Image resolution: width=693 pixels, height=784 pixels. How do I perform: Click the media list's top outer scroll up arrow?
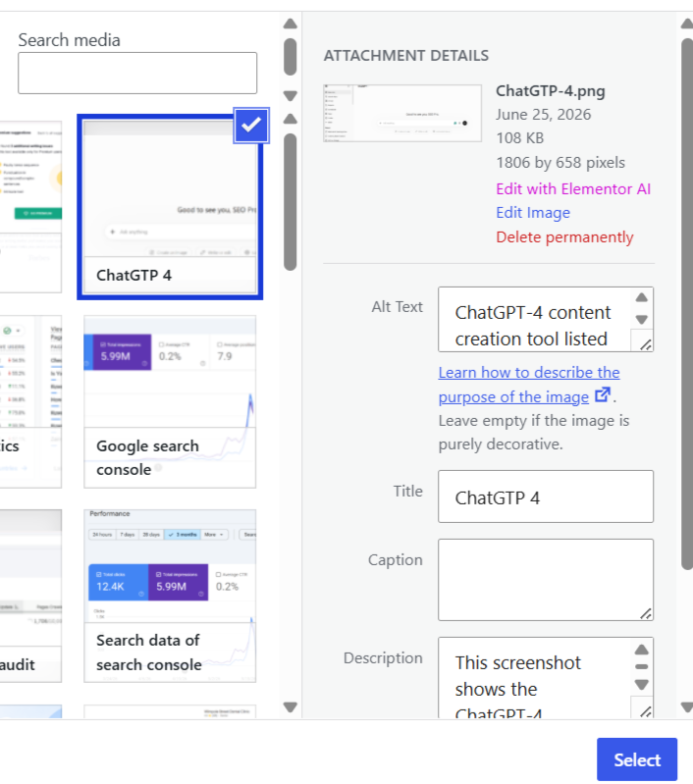pos(291,24)
